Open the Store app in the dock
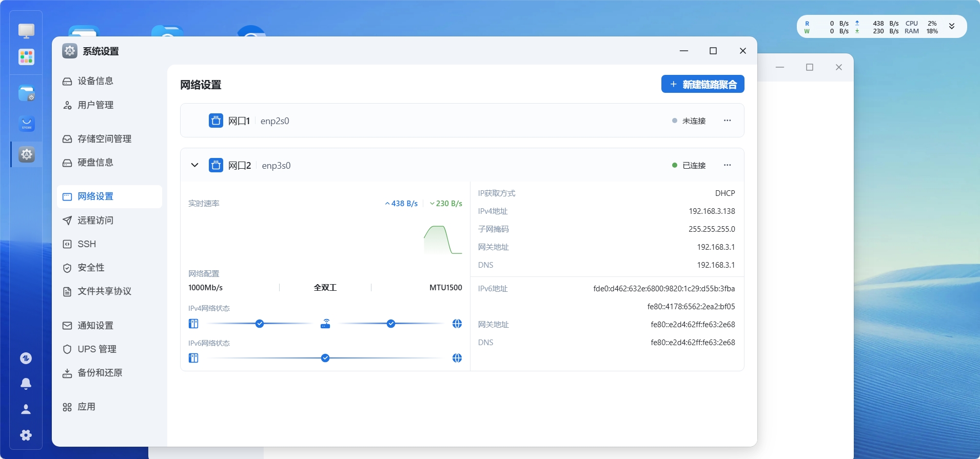The height and width of the screenshot is (459, 980). pos(27,124)
